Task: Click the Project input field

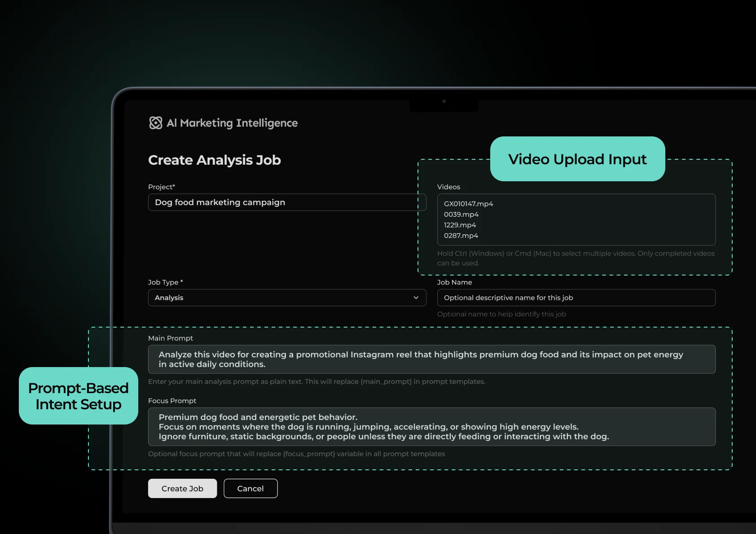Action: tap(287, 202)
